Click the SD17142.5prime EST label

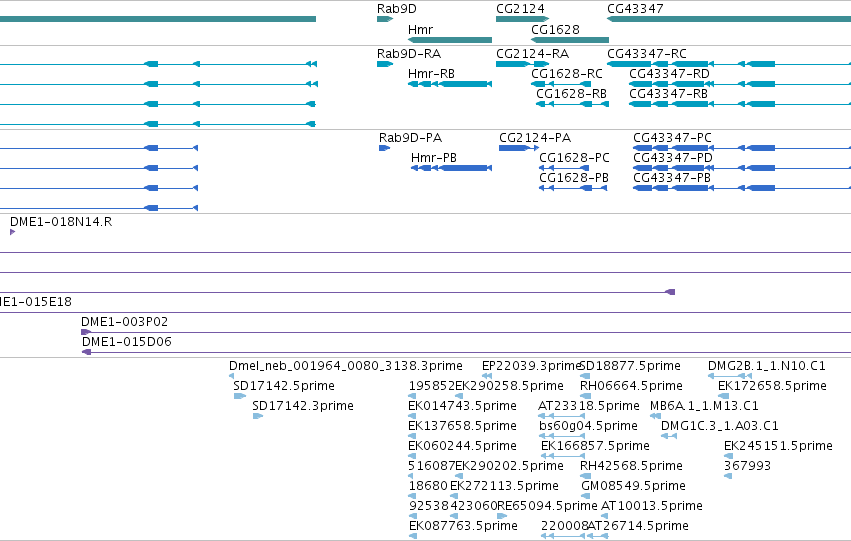[x=284, y=386]
